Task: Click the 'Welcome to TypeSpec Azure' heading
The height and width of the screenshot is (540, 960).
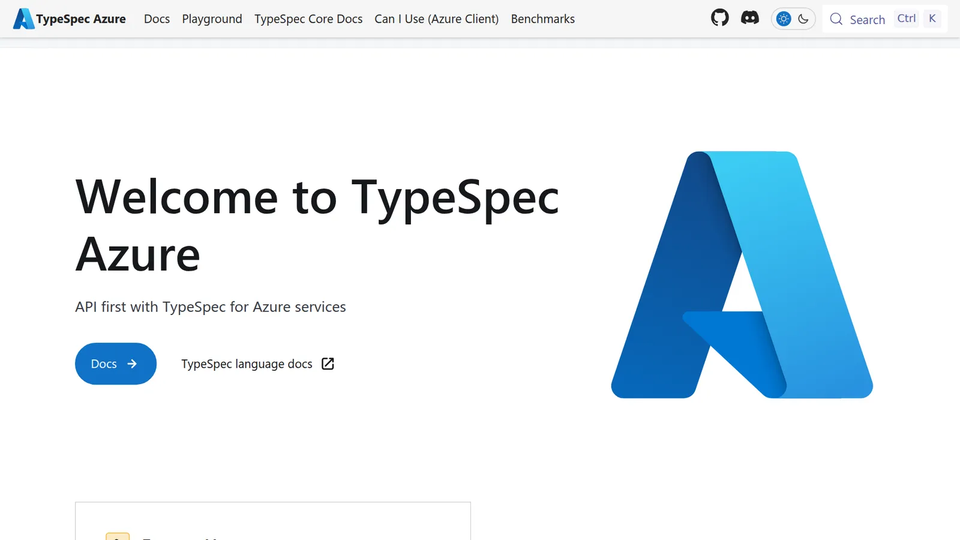Action: tap(317, 225)
